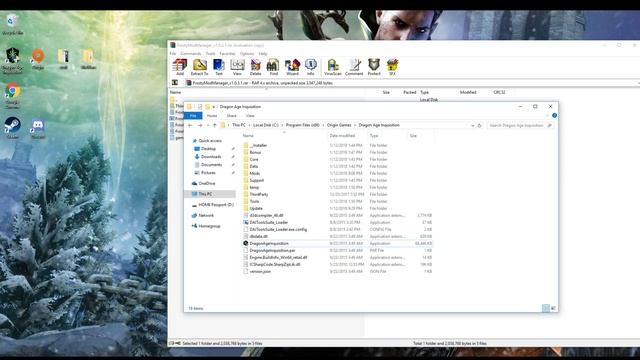This screenshot has width=640, height=360.
Task: Select the DAIToolsSuite_Loader application
Action: point(269,223)
